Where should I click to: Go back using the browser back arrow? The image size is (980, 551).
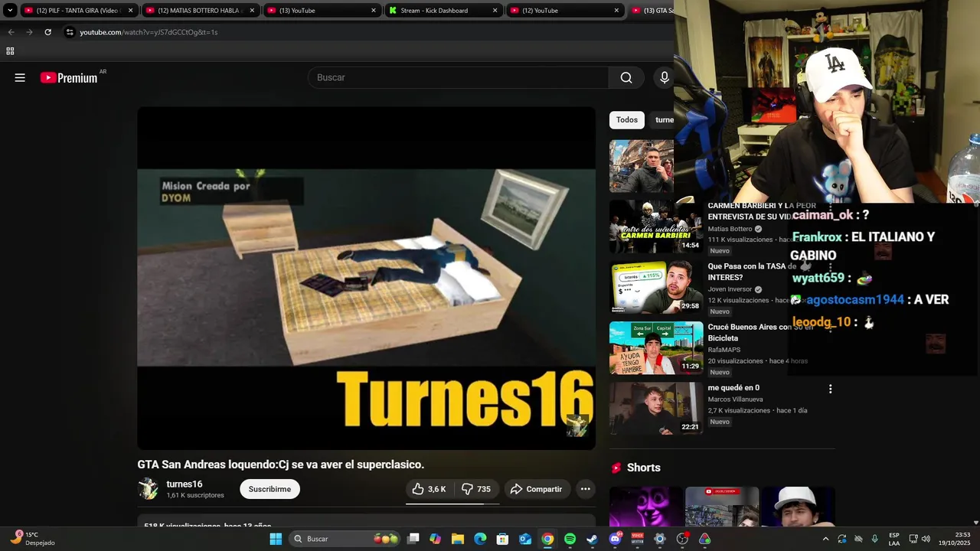pyautogui.click(x=11, y=32)
